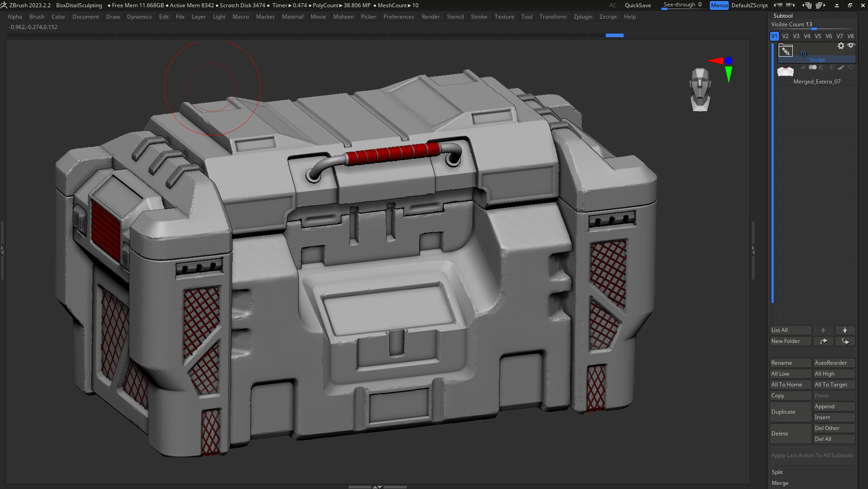868x489 pixels.
Task: Toggle the eye visibility icon on the Sculpt folder
Action: (851, 45)
